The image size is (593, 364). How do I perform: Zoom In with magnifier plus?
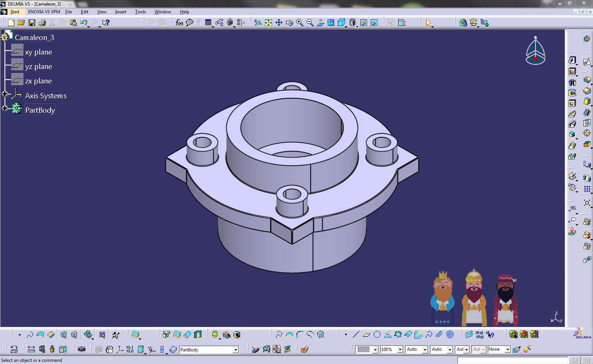[299, 23]
